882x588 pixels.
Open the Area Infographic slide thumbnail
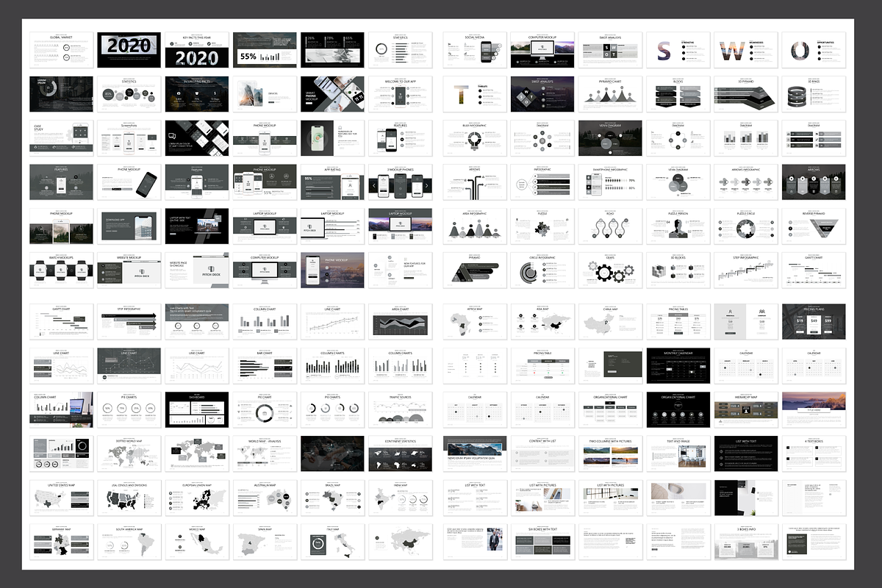pyautogui.click(x=476, y=226)
